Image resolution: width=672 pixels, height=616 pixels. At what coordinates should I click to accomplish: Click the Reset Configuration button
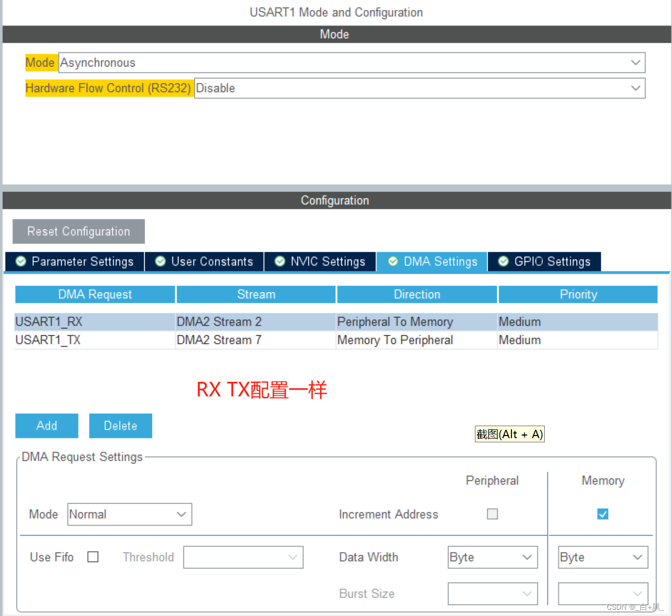78,231
